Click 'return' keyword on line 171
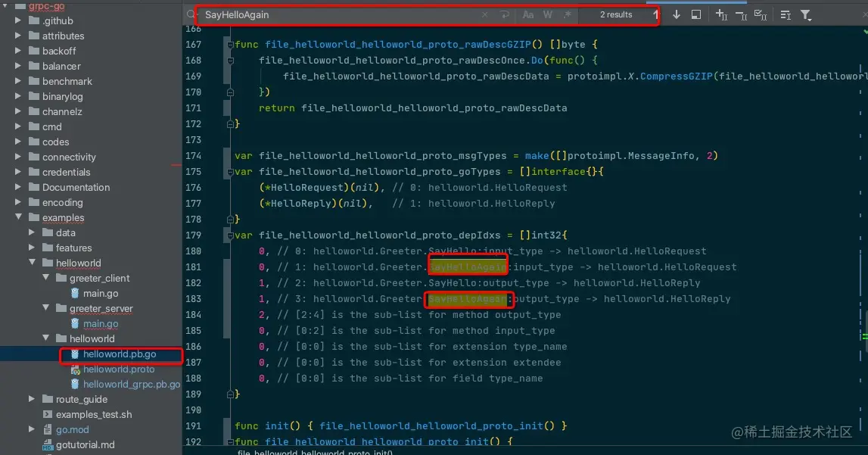Image resolution: width=868 pixels, height=455 pixels. click(277, 108)
